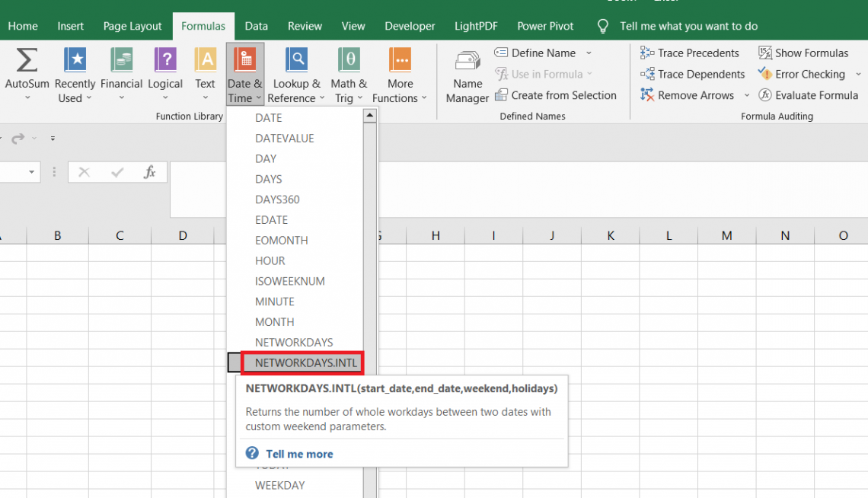Click Remove Arrows in Formula Auditing
This screenshot has width=868, height=498.
(x=688, y=94)
